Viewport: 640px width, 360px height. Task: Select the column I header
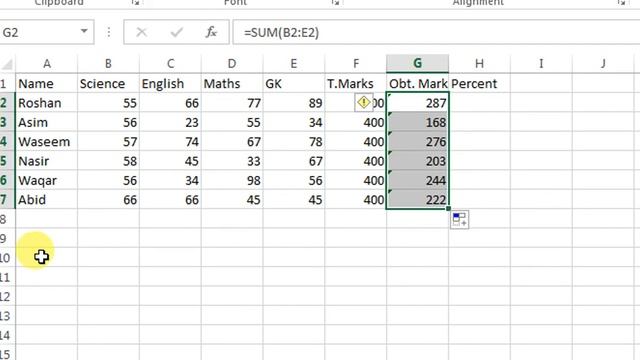point(541,64)
